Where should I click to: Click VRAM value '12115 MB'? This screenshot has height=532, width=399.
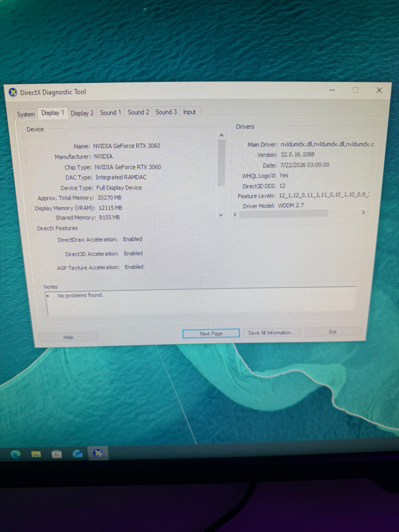[x=111, y=207]
